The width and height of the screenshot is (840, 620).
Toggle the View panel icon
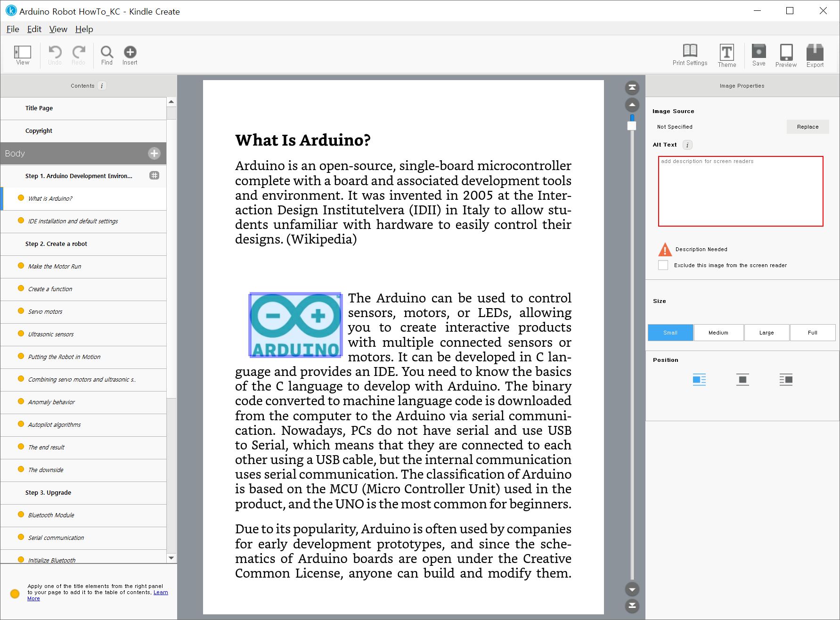[22, 55]
